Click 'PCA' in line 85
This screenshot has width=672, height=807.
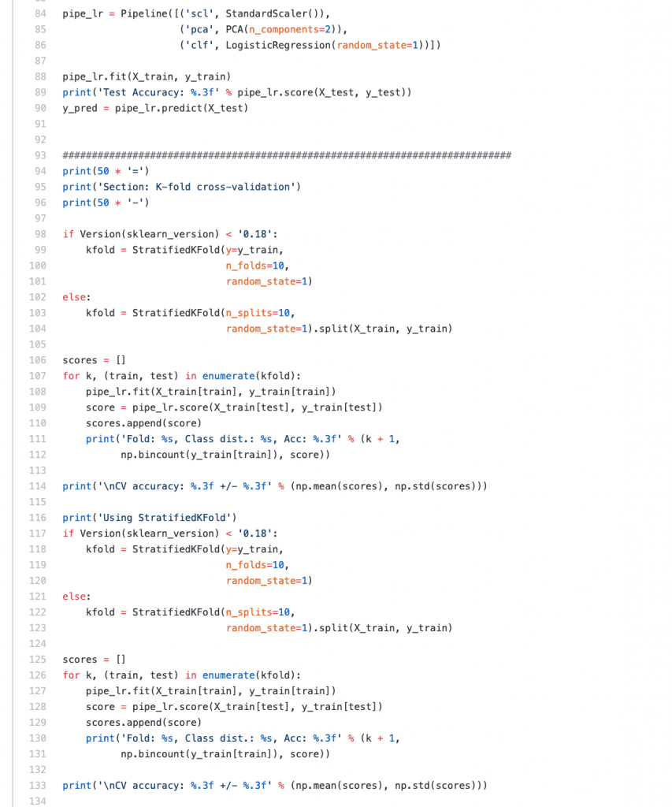(x=234, y=29)
